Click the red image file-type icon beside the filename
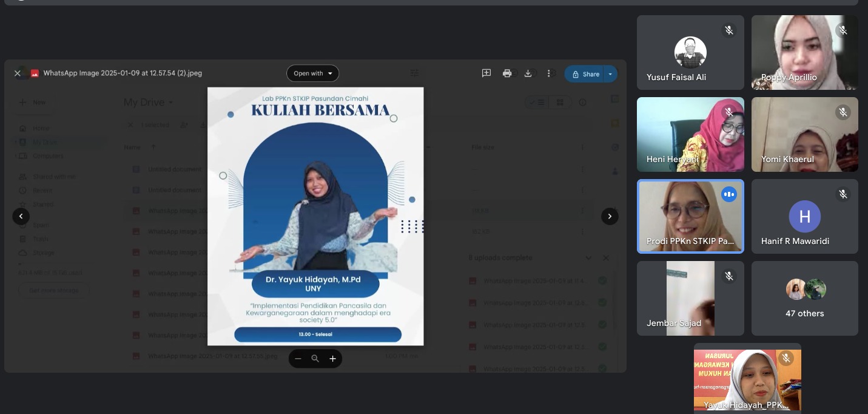This screenshot has width=868, height=414. pyautogui.click(x=35, y=73)
